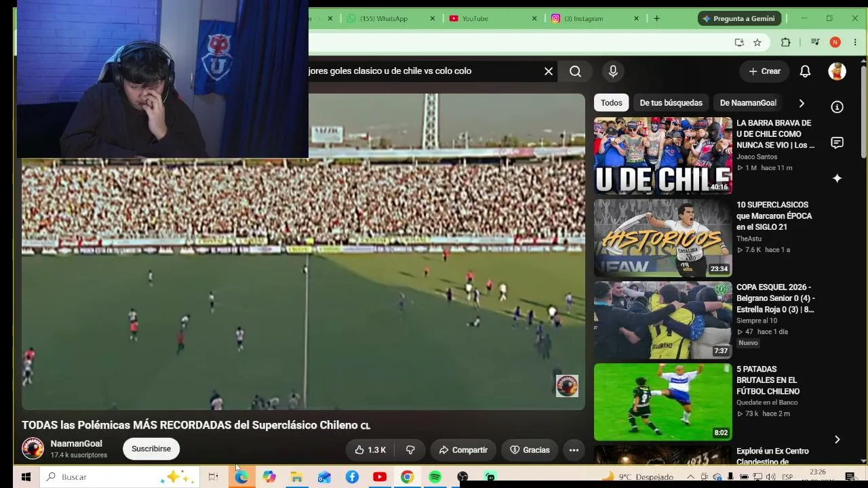Click the channel watermark on the video
The height and width of the screenshot is (488, 868).
click(567, 386)
